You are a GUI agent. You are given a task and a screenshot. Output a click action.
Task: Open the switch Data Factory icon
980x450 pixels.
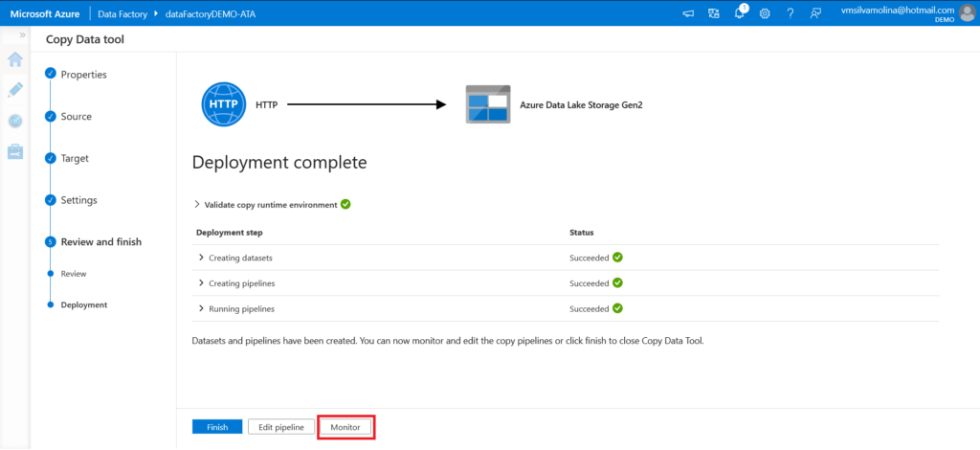click(x=714, y=13)
